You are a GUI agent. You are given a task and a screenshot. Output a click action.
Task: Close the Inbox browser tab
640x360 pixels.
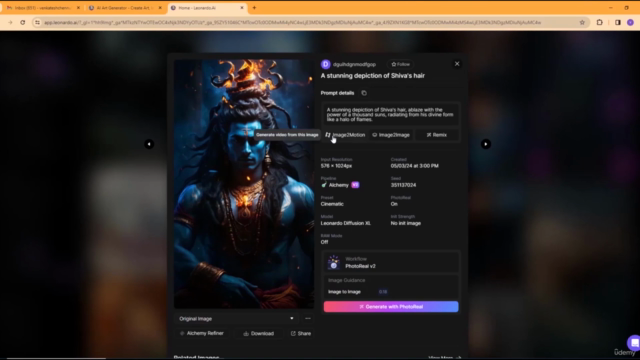pos(78,8)
